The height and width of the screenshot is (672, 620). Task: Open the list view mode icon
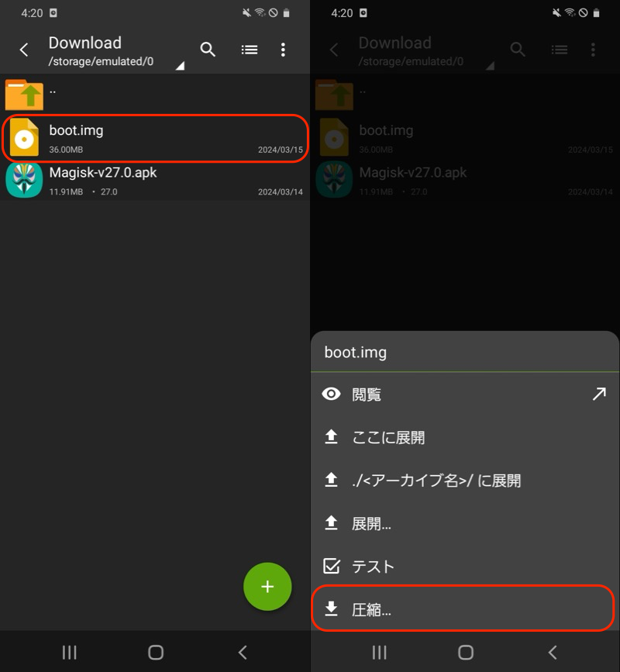point(249,50)
